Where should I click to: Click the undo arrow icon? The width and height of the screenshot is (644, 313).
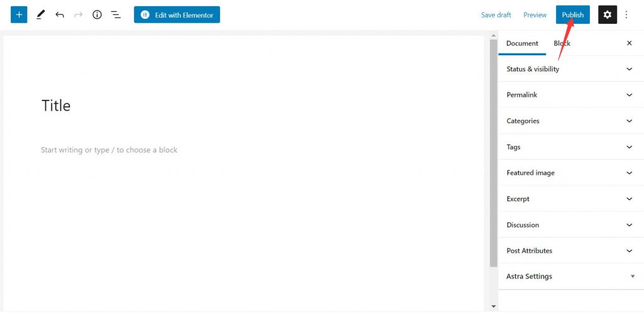(x=60, y=14)
